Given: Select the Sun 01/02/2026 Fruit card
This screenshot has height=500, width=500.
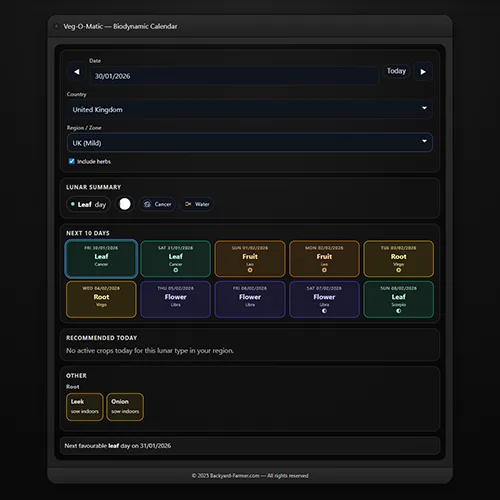Looking at the screenshot, I should coord(250,259).
